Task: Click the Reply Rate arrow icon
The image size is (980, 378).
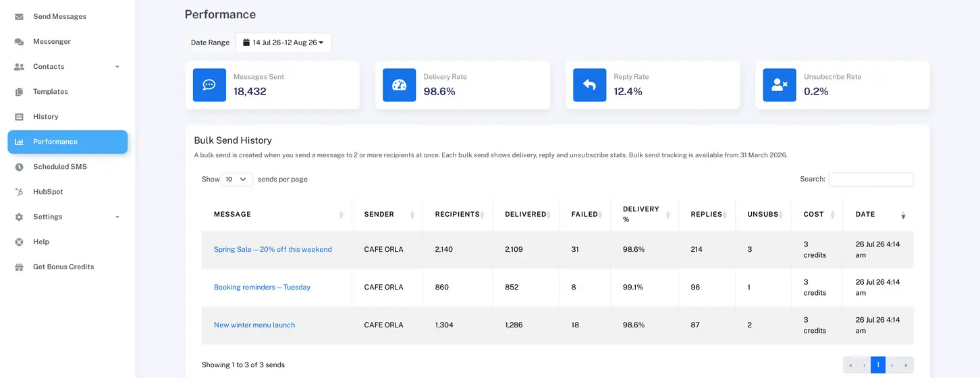Action: coord(589,85)
